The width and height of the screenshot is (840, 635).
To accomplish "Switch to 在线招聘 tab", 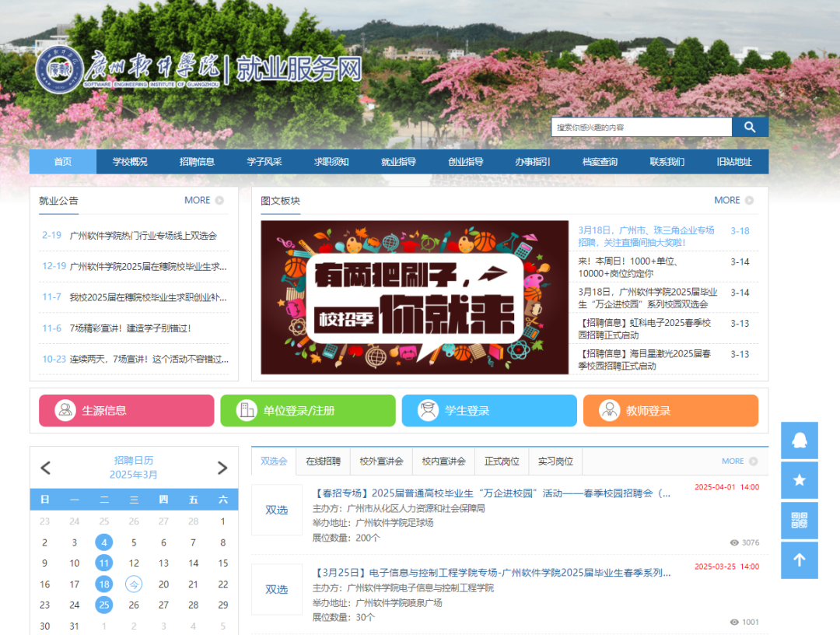I will pyautogui.click(x=323, y=461).
